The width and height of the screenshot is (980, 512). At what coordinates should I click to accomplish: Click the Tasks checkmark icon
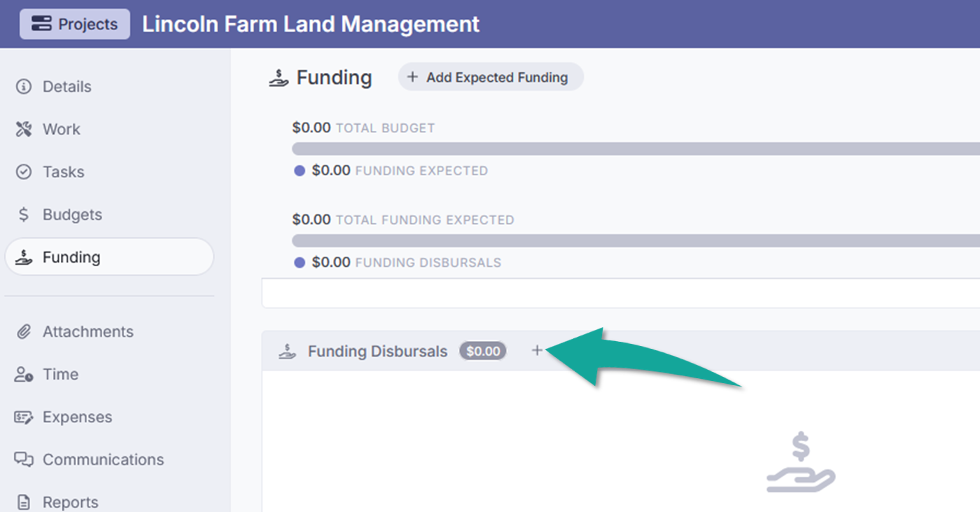coord(24,172)
